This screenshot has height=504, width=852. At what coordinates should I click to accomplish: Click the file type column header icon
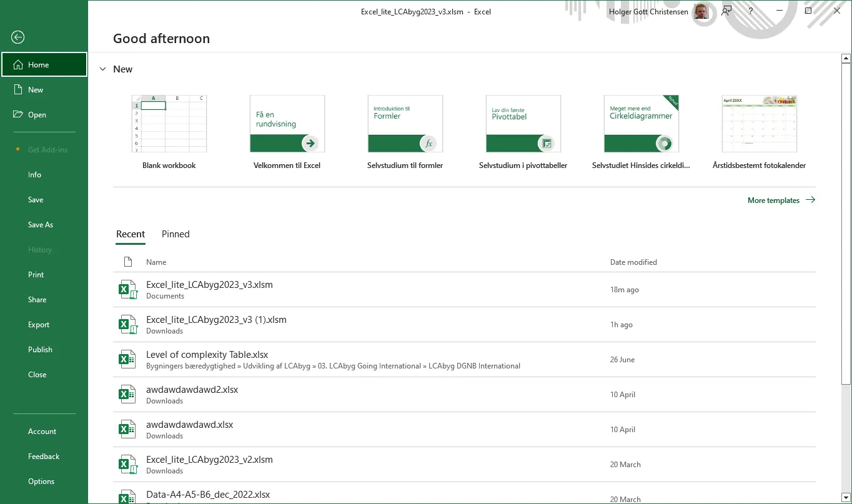tap(128, 262)
